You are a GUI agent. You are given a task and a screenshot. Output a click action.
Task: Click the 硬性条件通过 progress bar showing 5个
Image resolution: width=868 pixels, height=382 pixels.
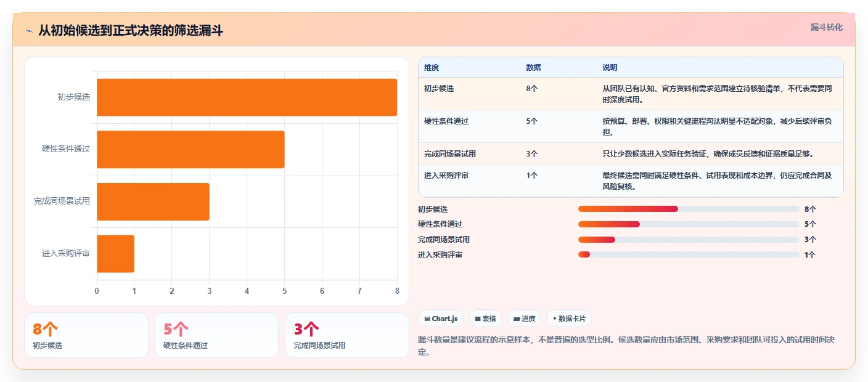[x=689, y=224]
